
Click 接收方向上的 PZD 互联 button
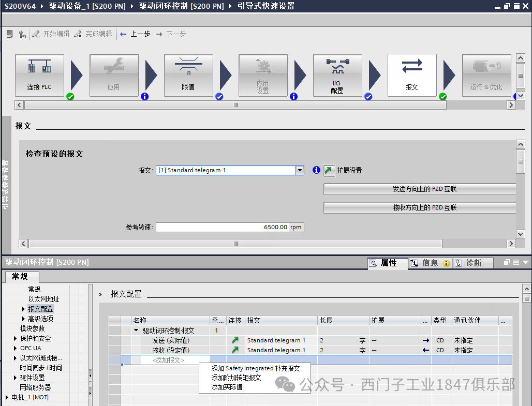420,207
